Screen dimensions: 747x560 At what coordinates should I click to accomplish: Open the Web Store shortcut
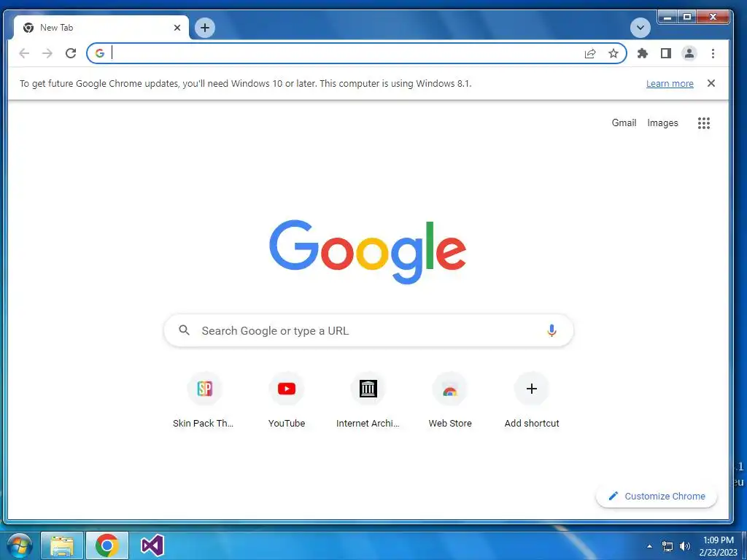[449, 400]
